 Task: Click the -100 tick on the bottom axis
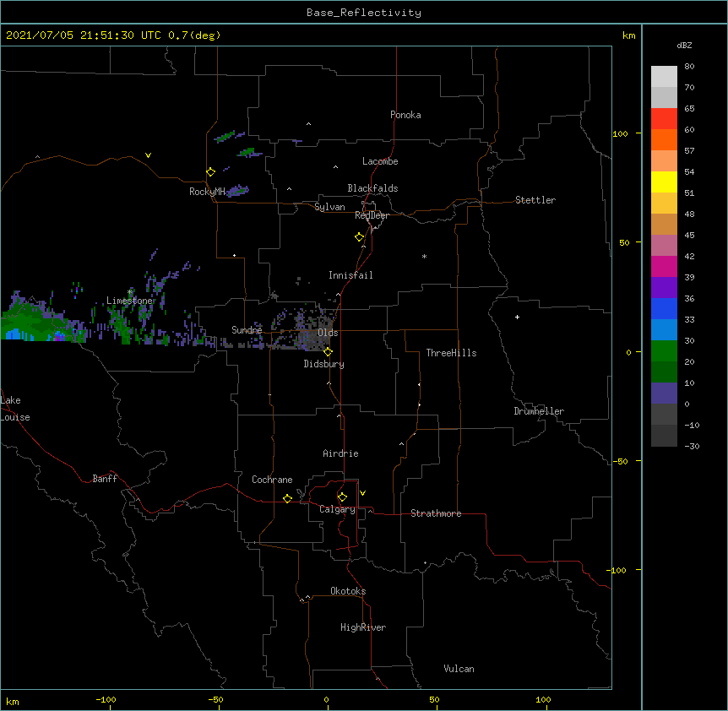pos(106,700)
